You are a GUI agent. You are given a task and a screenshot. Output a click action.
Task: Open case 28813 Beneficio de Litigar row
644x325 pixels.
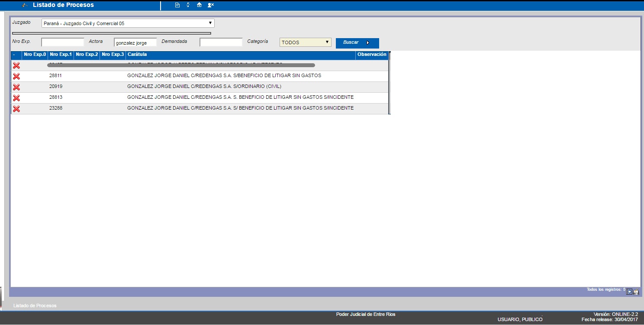point(240,97)
